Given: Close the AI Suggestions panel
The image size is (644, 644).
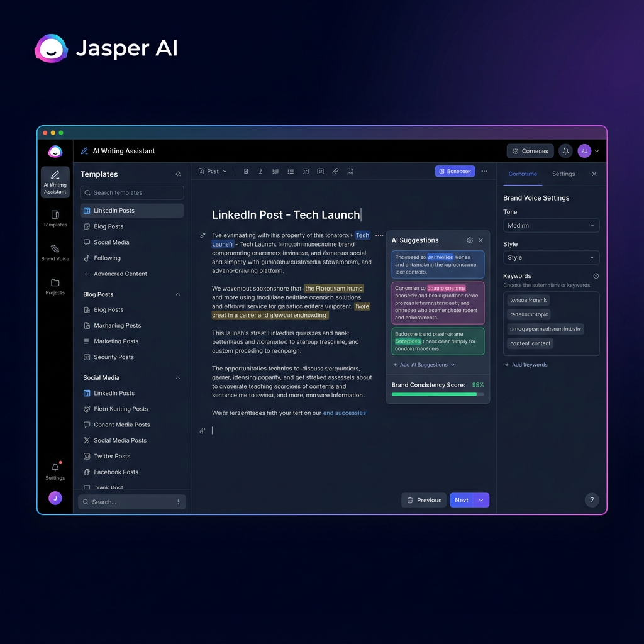Looking at the screenshot, I should [480, 240].
